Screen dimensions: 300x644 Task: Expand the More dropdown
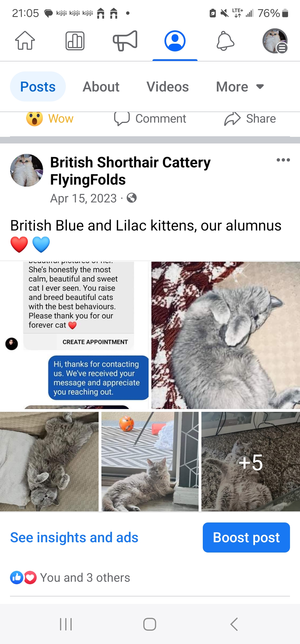click(x=240, y=86)
